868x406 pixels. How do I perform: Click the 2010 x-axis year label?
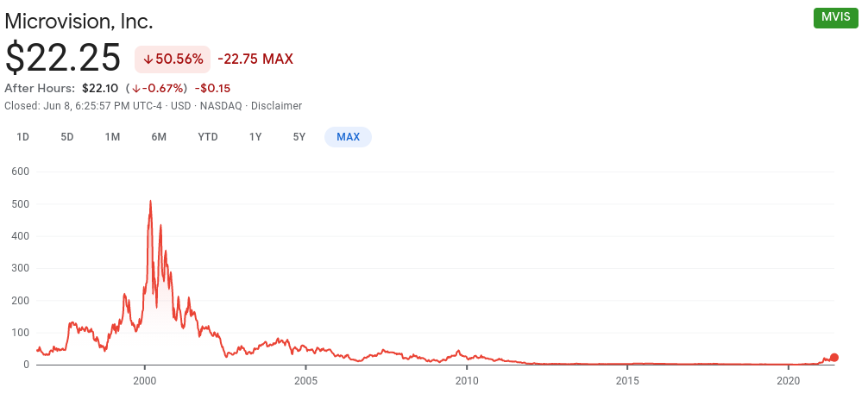click(x=467, y=380)
